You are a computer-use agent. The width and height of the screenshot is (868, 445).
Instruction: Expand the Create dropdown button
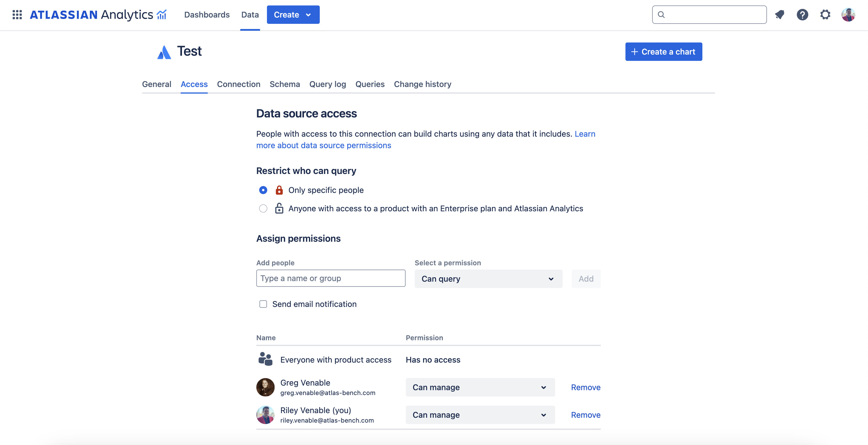[x=293, y=14]
